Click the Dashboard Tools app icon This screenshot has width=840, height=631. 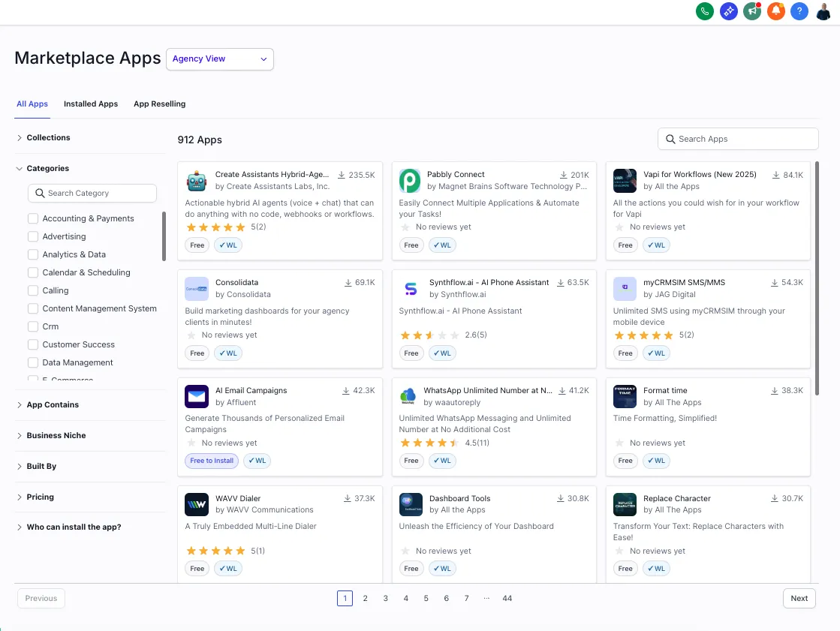[x=411, y=505]
